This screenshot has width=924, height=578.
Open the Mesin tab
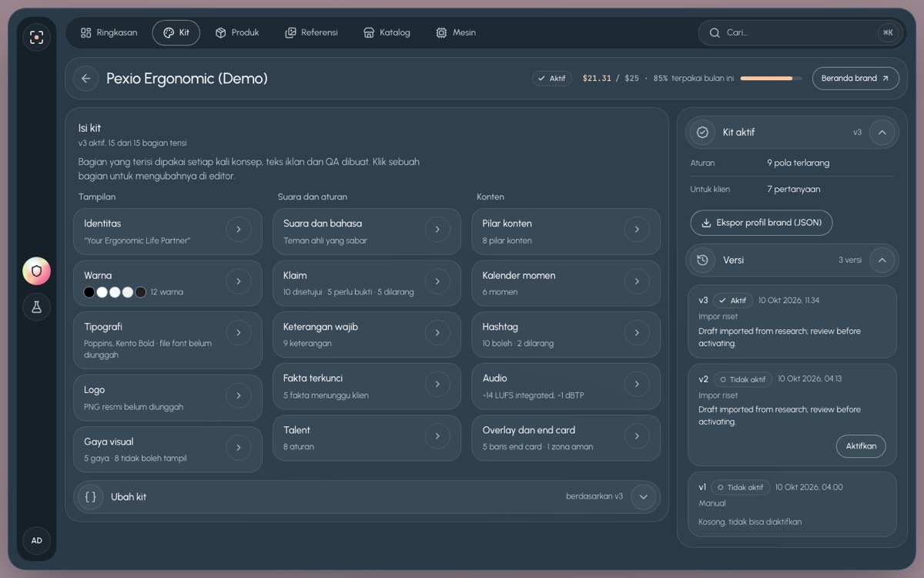(456, 33)
